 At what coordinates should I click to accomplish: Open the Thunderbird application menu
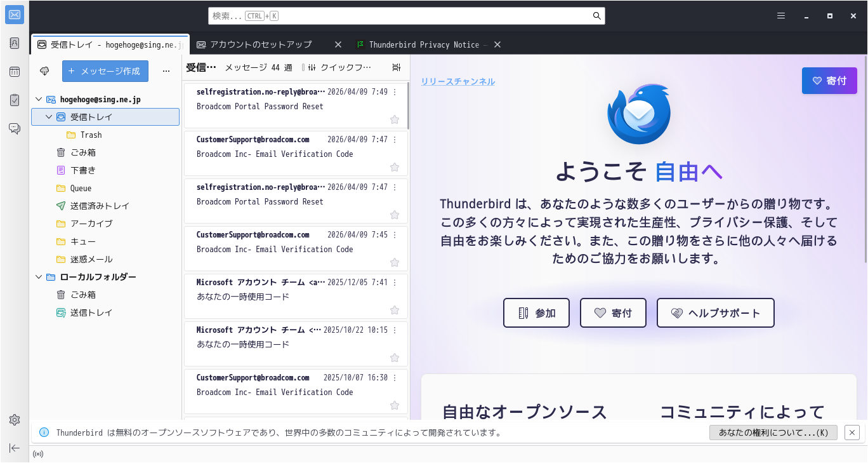[x=781, y=16]
